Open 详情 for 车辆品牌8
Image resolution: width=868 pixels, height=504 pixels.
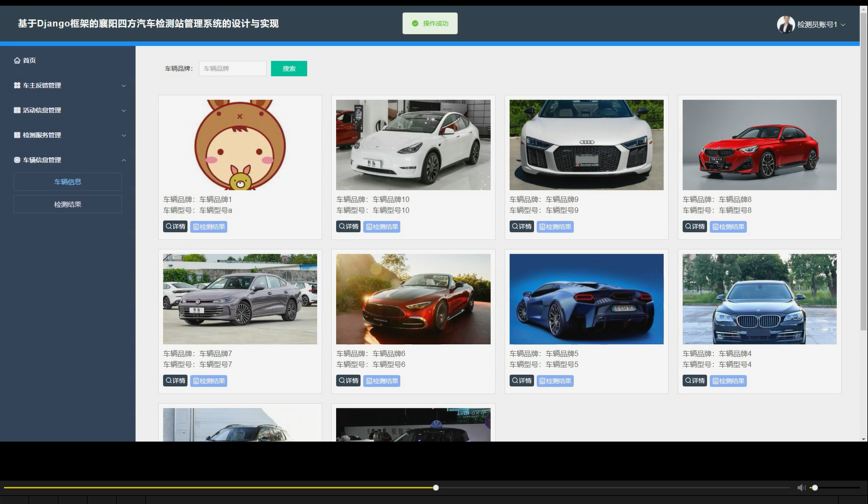point(695,227)
